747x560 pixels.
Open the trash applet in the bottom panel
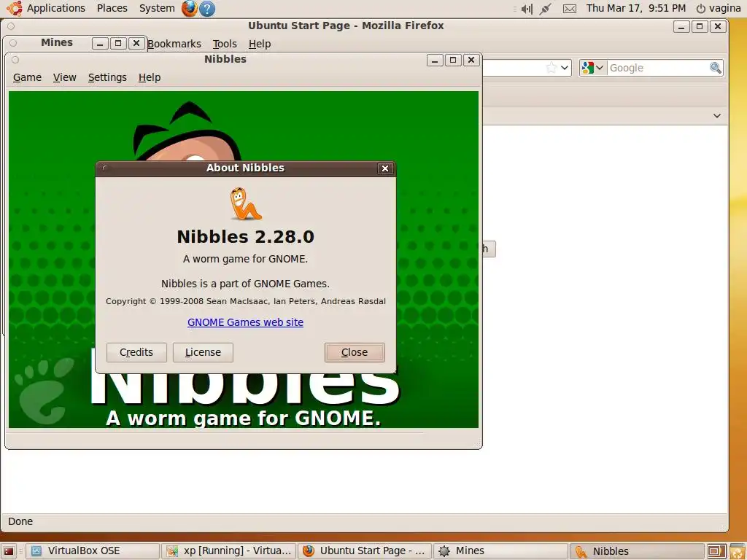(x=738, y=551)
